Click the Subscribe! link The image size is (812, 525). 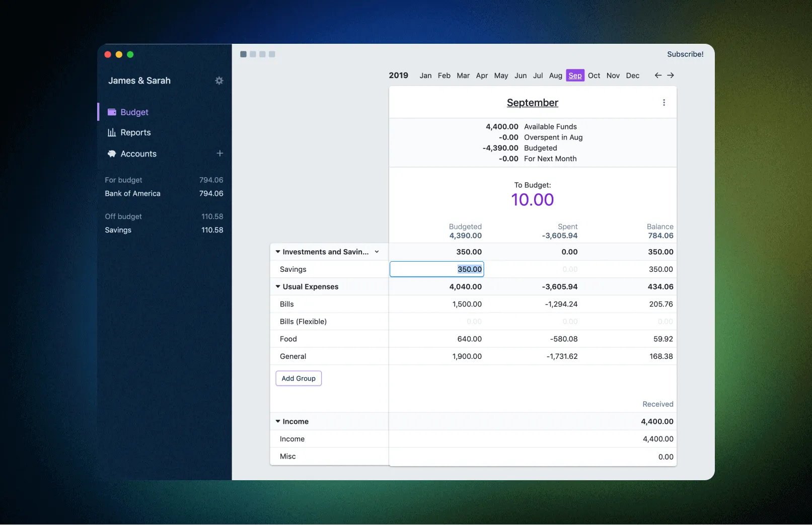(685, 54)
